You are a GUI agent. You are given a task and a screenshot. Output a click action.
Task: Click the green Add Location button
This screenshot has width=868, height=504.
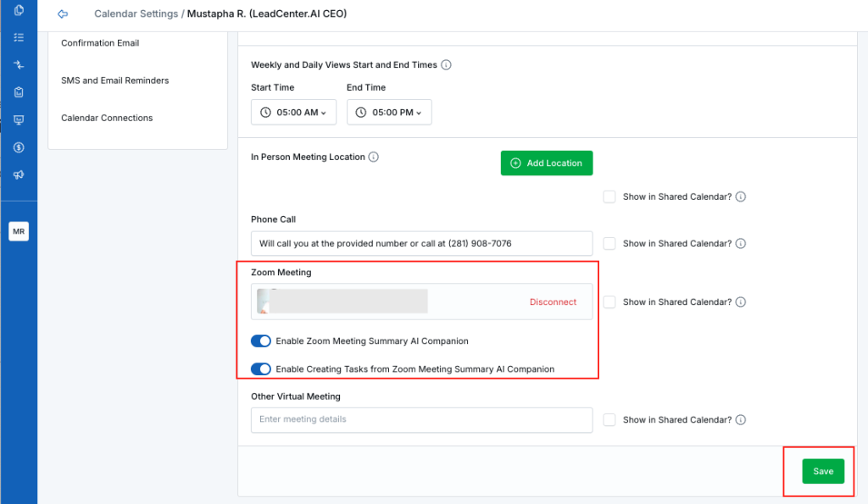547,163
